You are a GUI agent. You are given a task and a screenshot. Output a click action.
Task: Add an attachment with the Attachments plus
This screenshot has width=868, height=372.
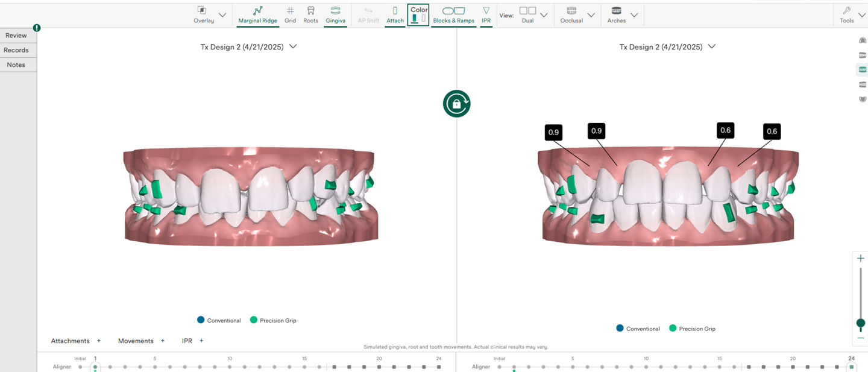[99, 341]
